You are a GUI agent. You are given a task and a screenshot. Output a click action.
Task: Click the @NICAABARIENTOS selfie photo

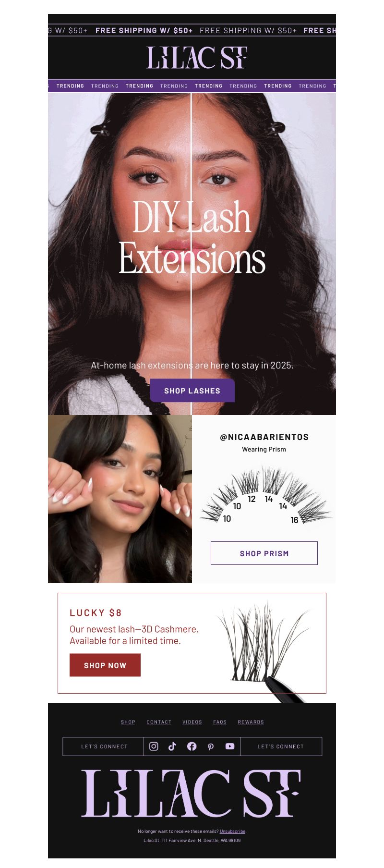pos(120,499)
